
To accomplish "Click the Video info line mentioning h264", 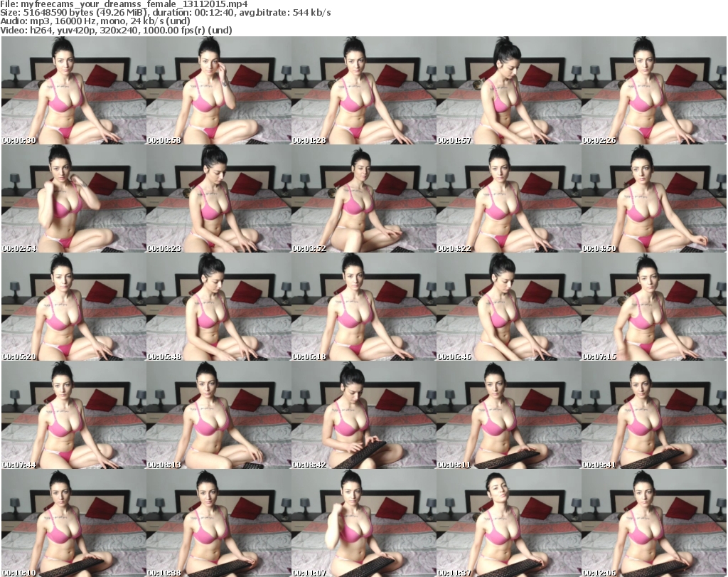I will [x=116, y=30].
